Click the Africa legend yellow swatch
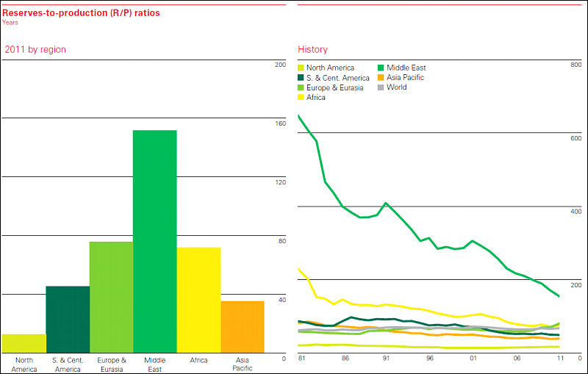 point(301,97)
